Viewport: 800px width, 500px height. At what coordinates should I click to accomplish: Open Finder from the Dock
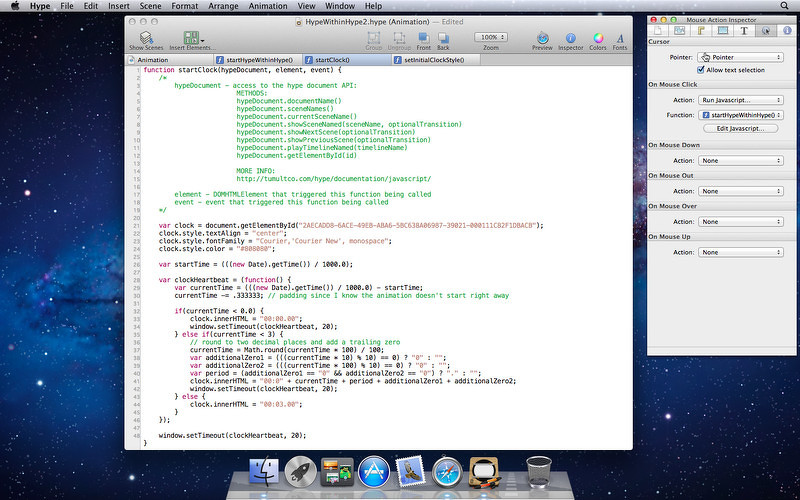(x=264, y=471)
